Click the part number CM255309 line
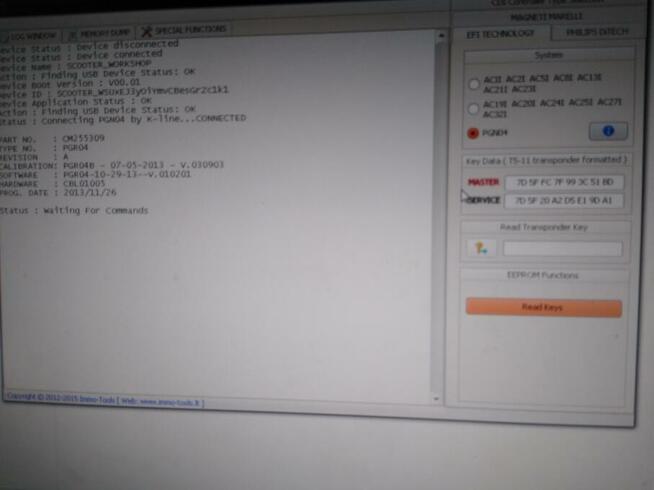654x490 pixels. pyautogui.click(x=52, y=138)
